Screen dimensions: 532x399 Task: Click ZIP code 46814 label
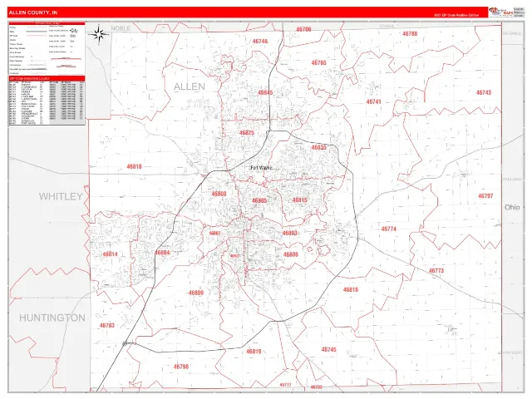tap(110, 254)
